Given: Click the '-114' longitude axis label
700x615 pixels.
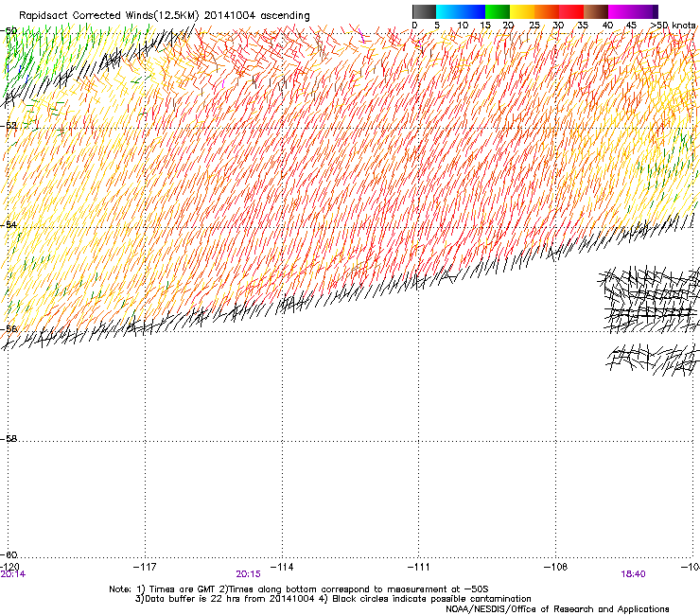Looking at the screenshot, I should pyautogui.click(x=282, y=567).
